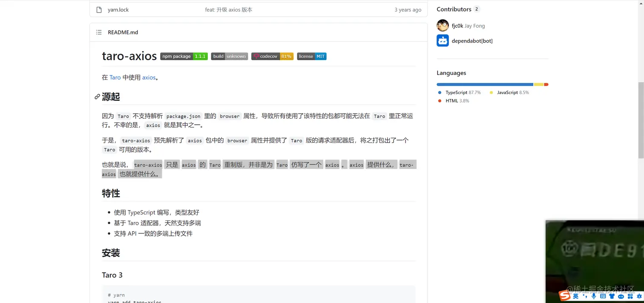Open the README outline list icon
The image size is (644, 303).
[x=99, y=32]
